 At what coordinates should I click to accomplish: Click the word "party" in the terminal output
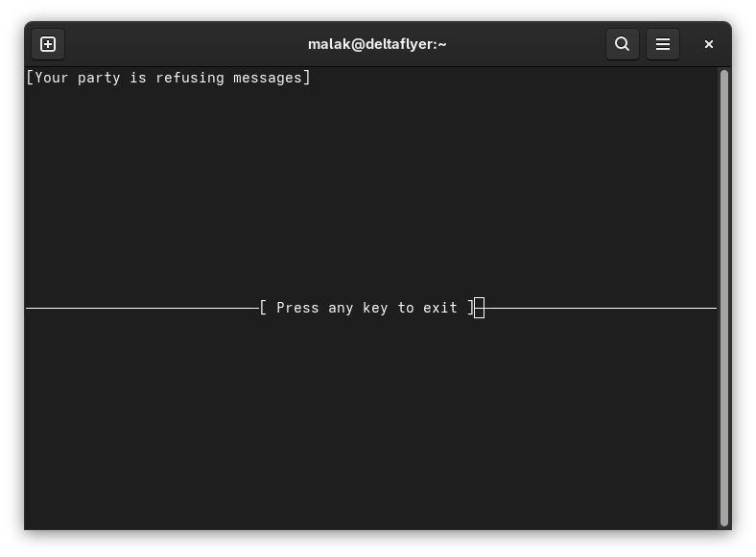click(x=99, y=78)
